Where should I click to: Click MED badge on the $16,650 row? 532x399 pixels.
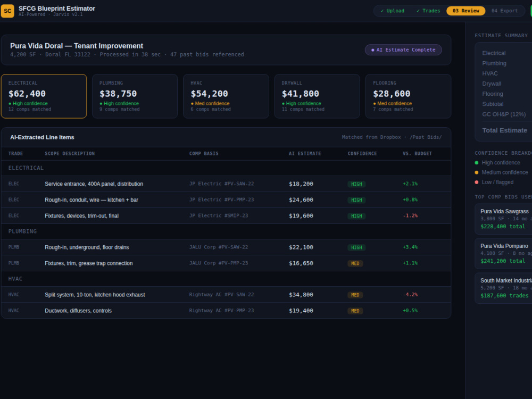point(355,264)
